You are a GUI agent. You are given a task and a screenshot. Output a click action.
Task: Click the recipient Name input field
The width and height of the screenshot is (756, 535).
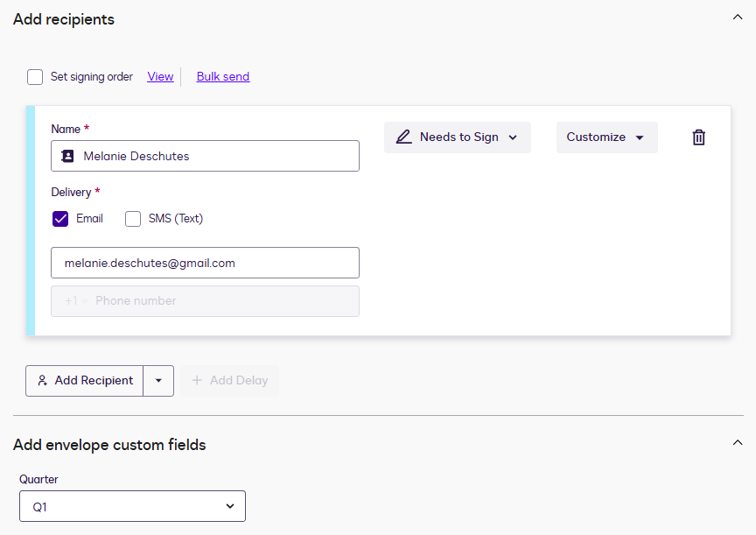click(x=219, y=156)
